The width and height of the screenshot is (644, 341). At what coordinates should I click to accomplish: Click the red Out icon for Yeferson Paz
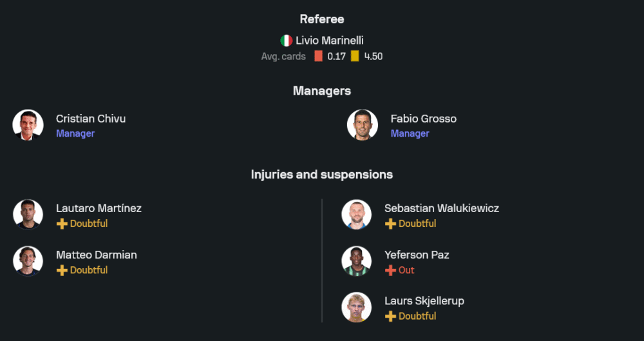pyautogui.click(x=390, y=270)
